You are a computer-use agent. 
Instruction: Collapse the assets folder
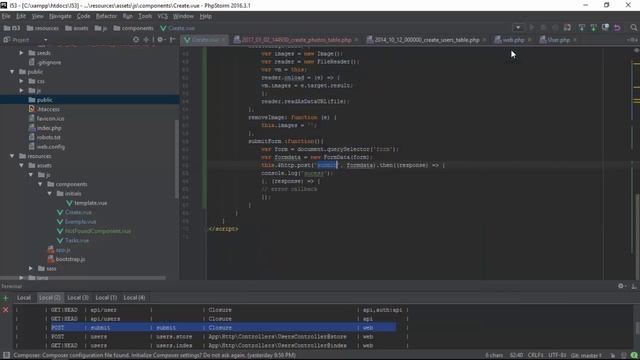[x=21, y=166]
